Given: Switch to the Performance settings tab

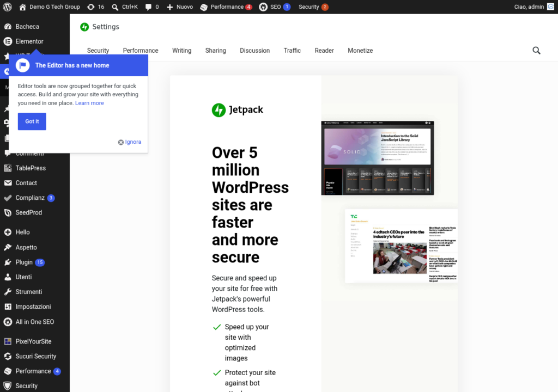Looking at the screenshot, I should tap(141, 51).
